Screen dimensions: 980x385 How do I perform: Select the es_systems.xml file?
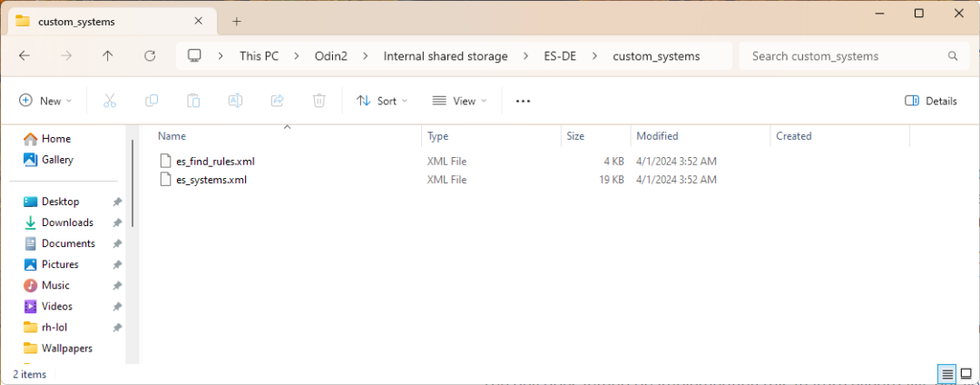(x=211, y=180)
